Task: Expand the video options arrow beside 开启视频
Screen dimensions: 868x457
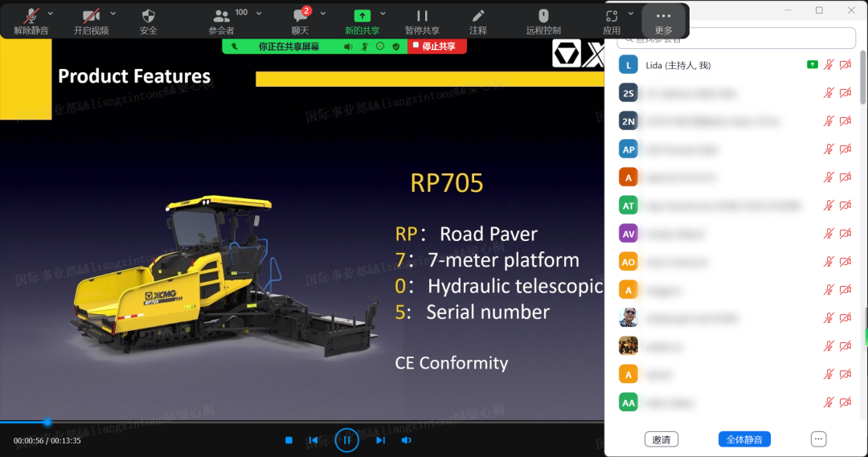Action: click(x=113, y=14)
